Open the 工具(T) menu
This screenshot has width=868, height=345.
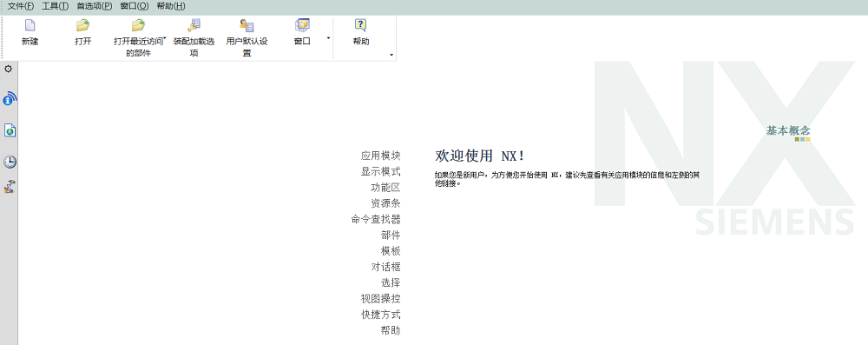55,6
